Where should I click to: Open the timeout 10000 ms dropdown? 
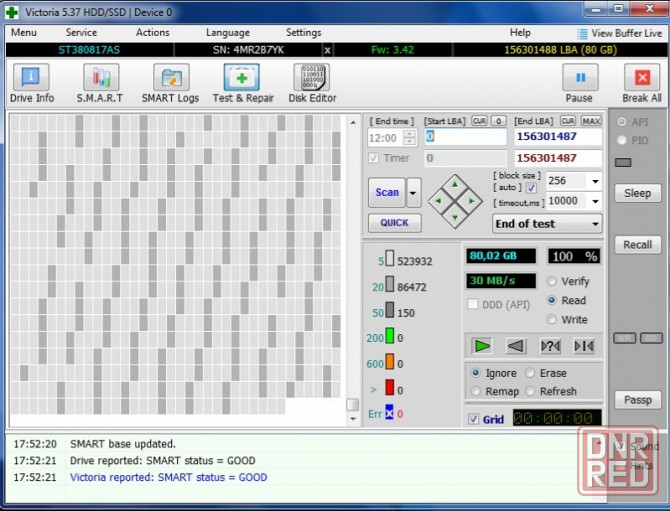(595, 201)
